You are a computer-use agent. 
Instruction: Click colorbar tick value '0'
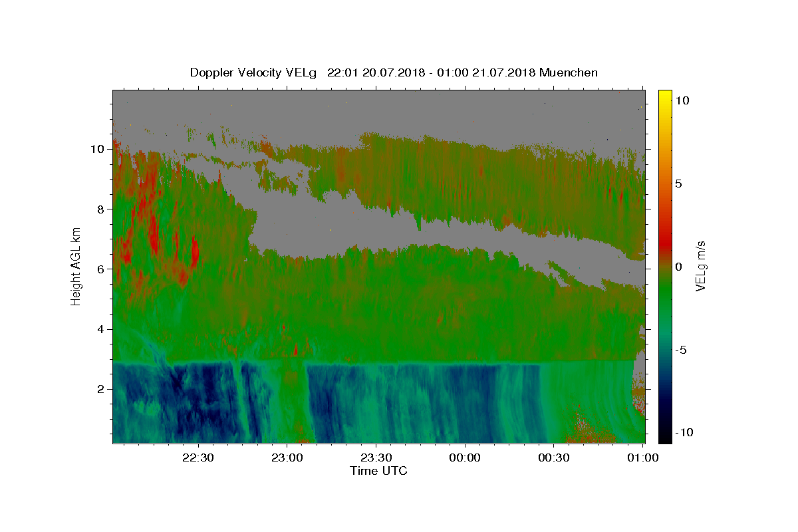pos(679,267)
